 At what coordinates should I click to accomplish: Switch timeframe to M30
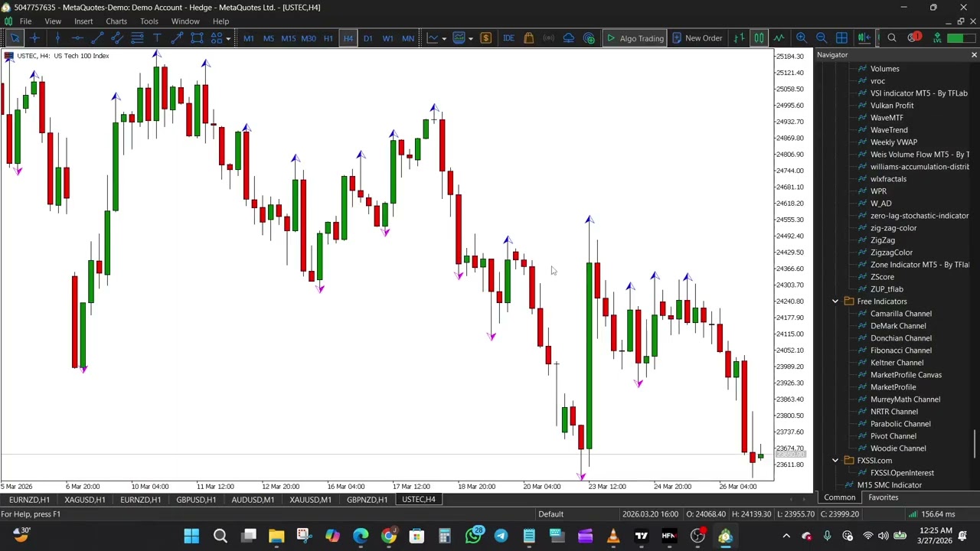coord(309,38)
